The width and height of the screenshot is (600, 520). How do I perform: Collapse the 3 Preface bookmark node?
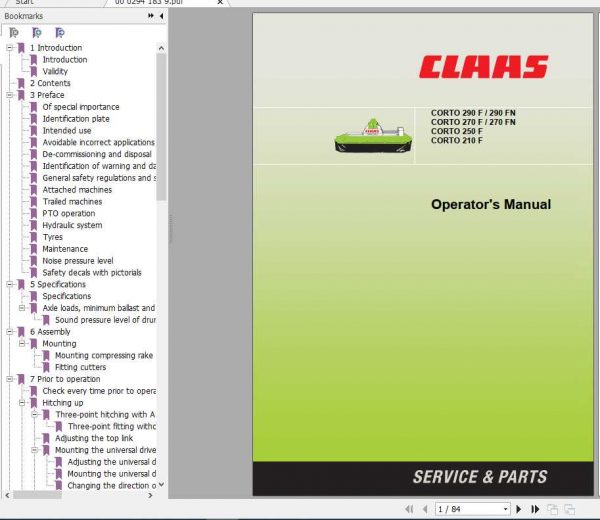pyautogui.click(x=10, y=95)
